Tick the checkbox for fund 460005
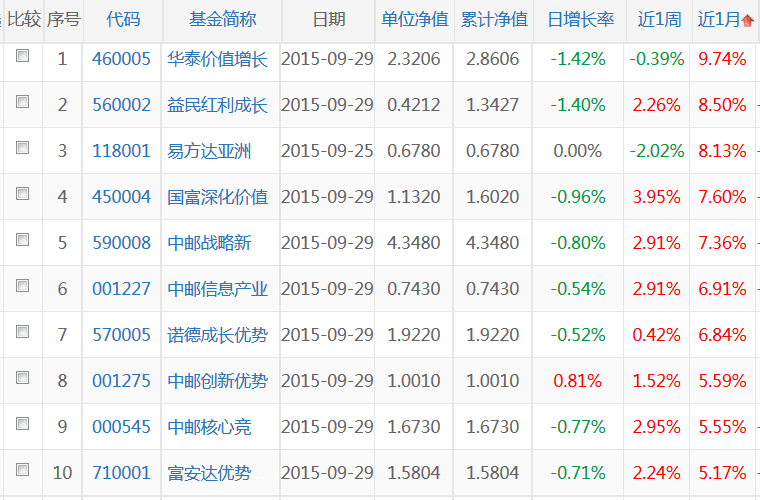The image size is (760, 500). coord(22,57)
